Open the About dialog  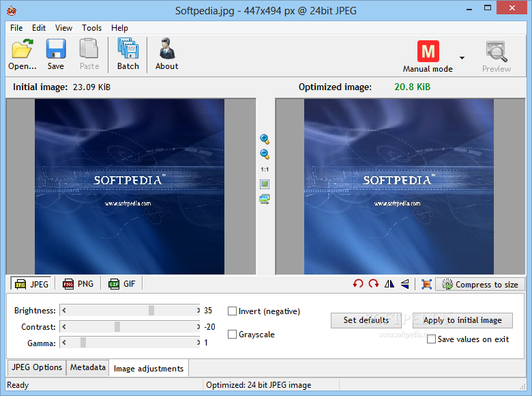tap(166, 54)
